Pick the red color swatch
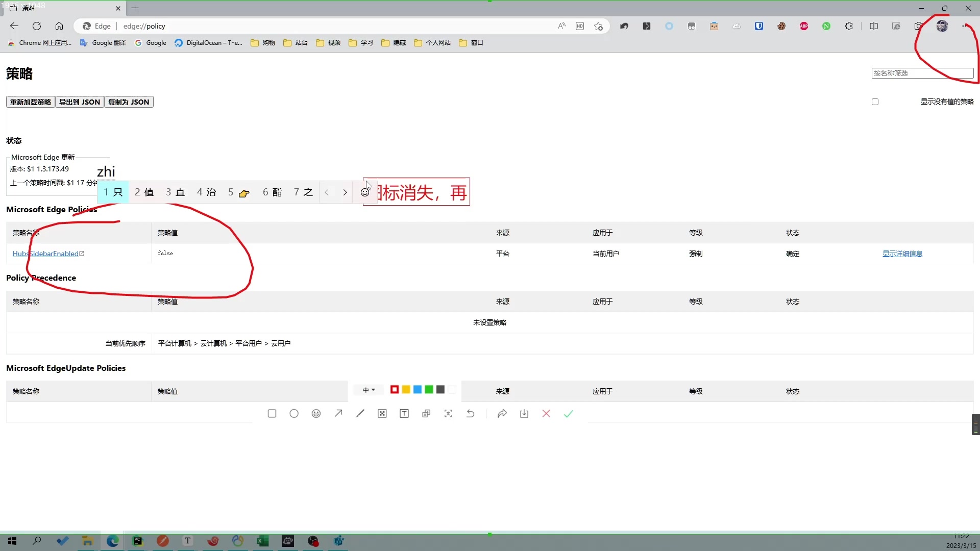 [395, 390]
